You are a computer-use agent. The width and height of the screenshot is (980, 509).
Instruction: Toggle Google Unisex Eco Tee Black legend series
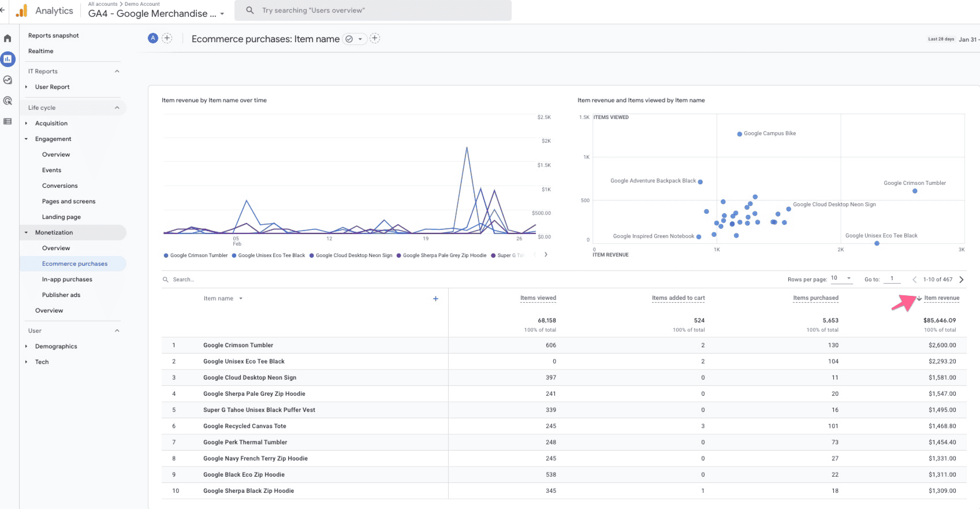269,255
